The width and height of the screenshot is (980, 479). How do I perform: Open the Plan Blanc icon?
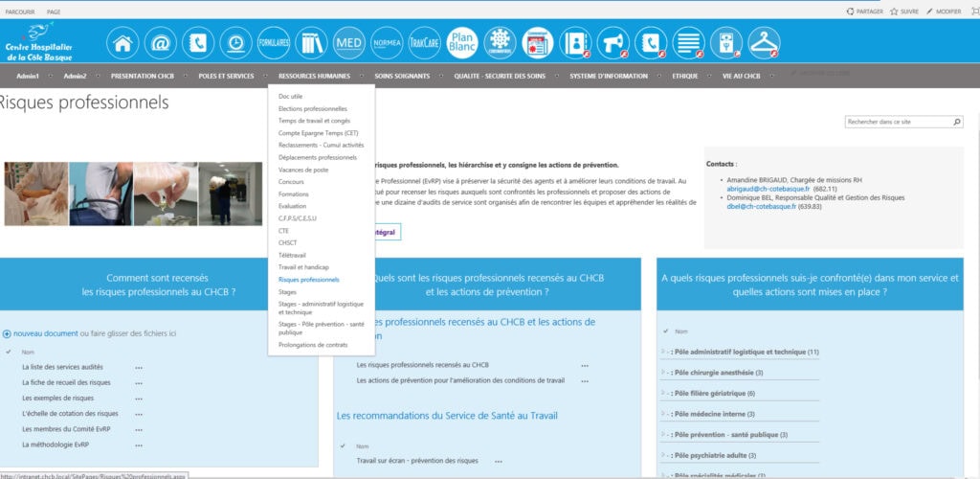coord(462,43)
